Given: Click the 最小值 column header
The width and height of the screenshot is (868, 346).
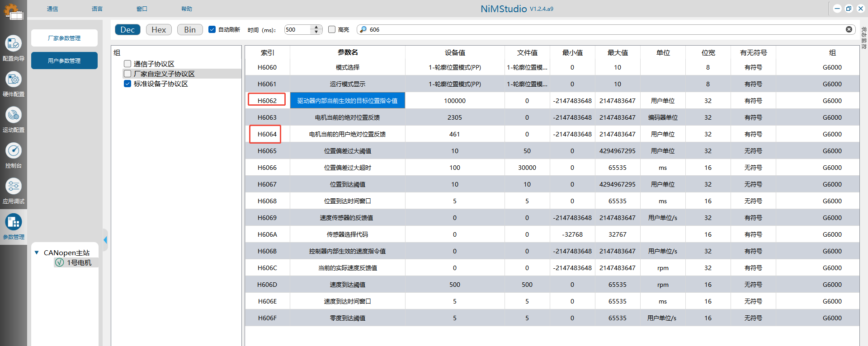Looking at the screenshot, I should click(572, 52).
